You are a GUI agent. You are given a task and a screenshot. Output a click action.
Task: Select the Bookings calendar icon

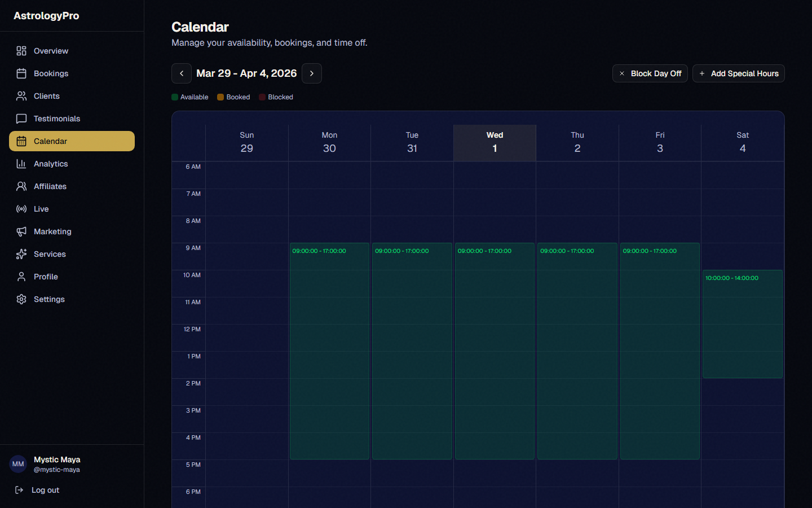(x=21, y=73)
